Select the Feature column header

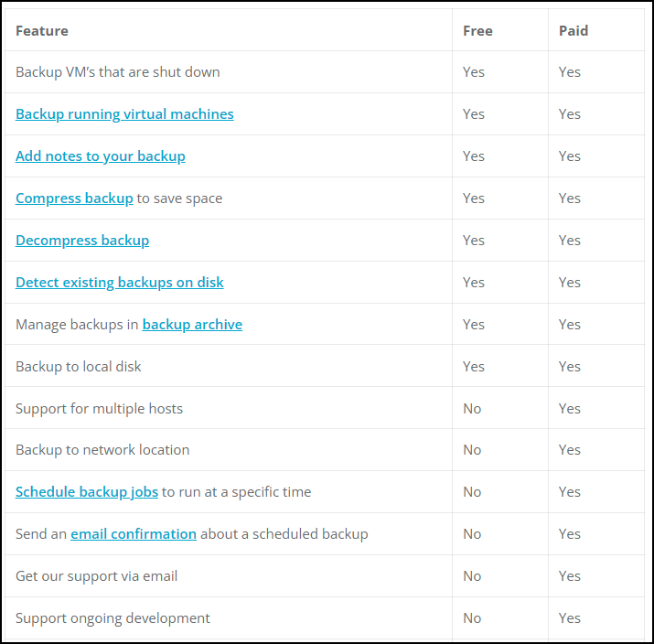point(42,31)
